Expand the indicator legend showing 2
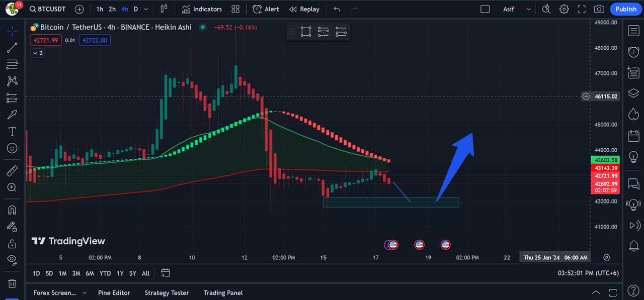 (38, 53)
